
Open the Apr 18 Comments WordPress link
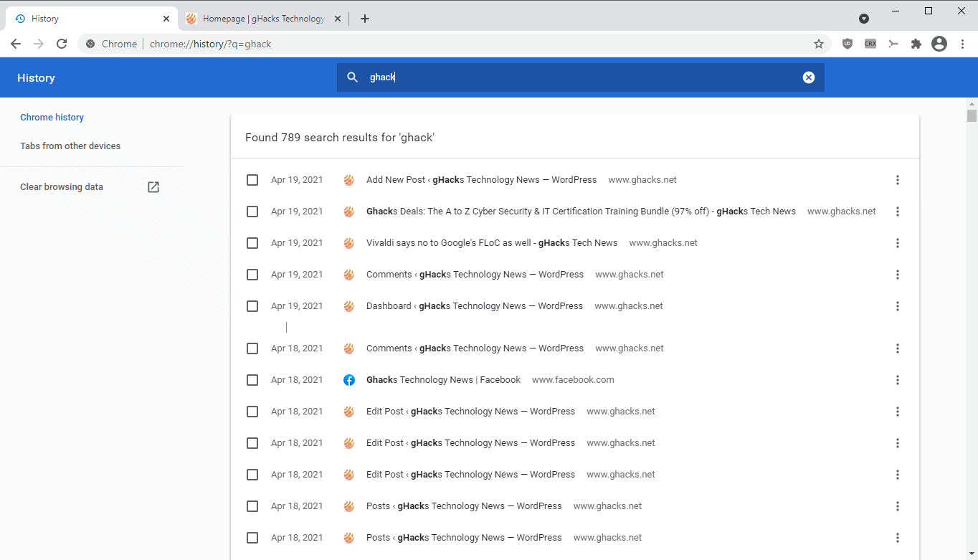(475, 348)
